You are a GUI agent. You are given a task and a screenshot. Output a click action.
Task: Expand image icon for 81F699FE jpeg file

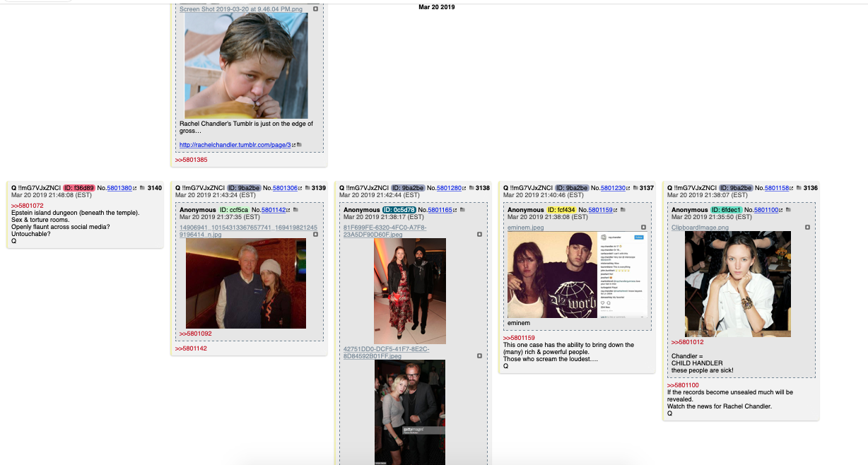click(x=479, y=234)
